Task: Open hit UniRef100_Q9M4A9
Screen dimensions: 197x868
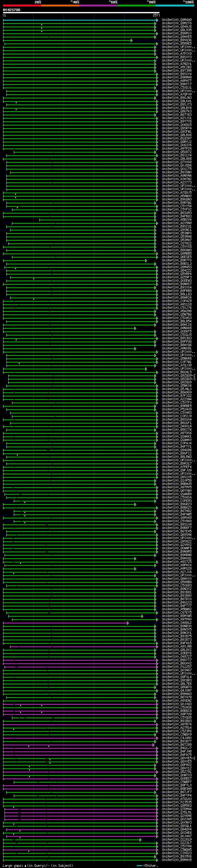Action: click(177, 20)
